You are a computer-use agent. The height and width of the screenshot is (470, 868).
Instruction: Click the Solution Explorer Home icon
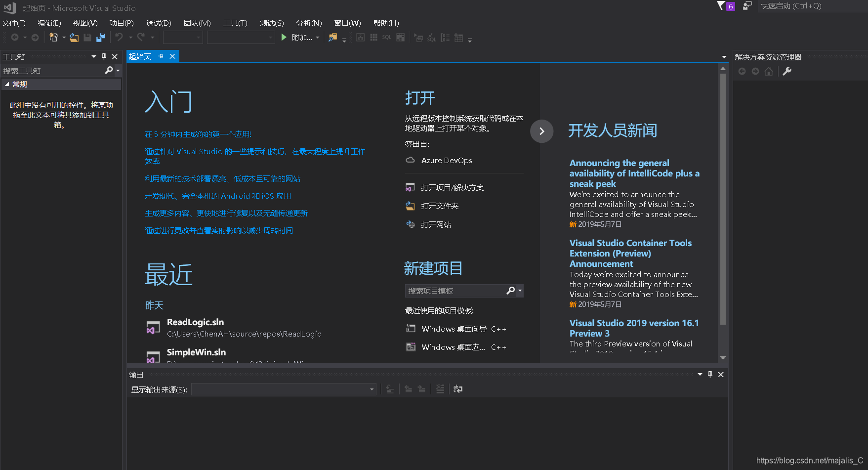(x=769, y=72)
